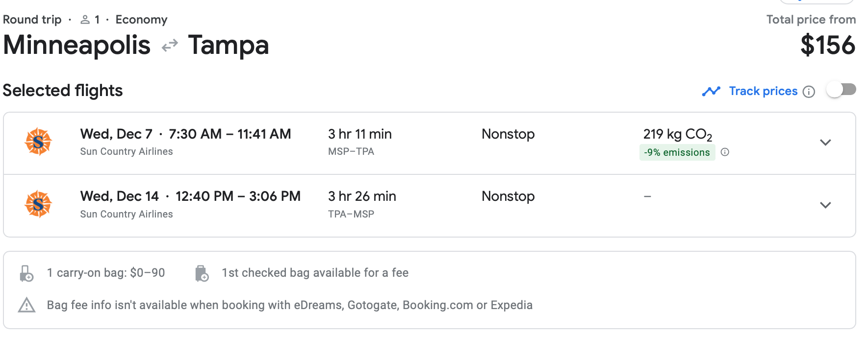Click the Track prices trend graph icon
The height and width of the screenshot is (337, 868).
coord(711,91)
